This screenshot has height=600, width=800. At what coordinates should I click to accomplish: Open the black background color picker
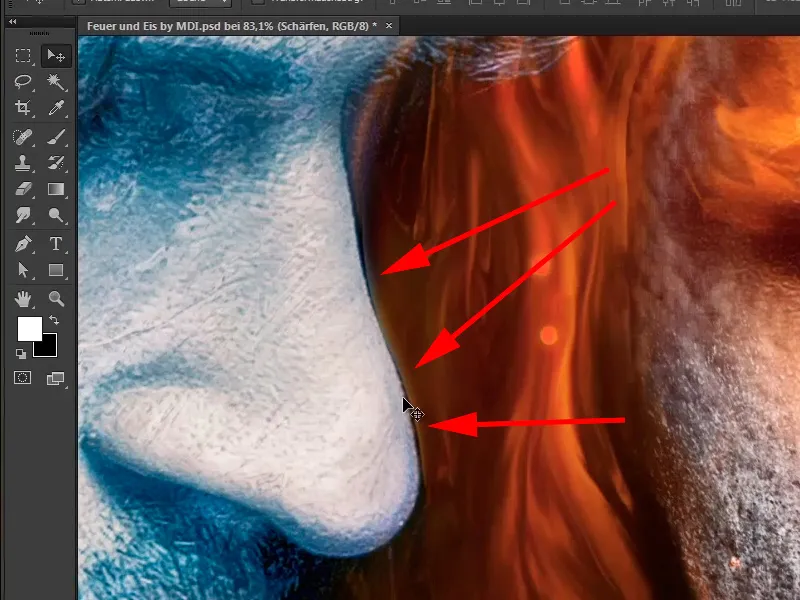(x=49, y=349)
